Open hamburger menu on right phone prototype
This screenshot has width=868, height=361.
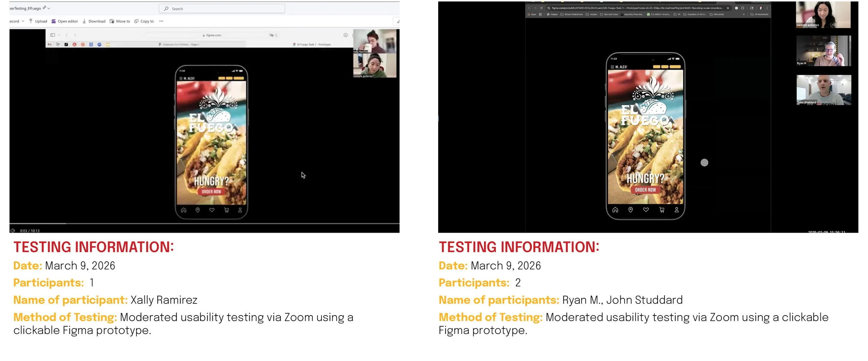[612, 67]
